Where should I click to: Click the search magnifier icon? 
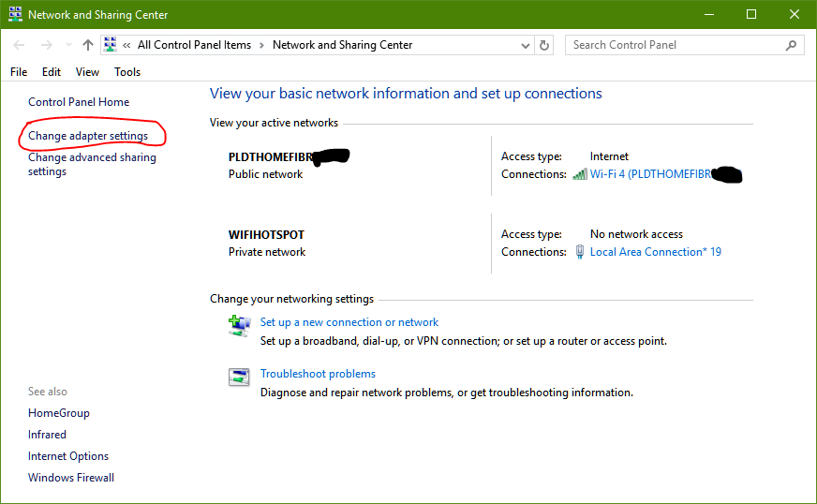(792, 45)
